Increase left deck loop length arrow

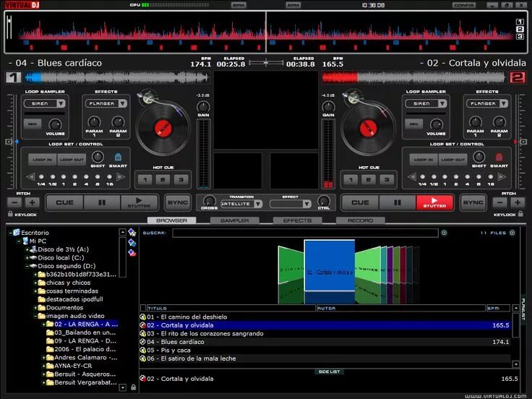point(121,177)
